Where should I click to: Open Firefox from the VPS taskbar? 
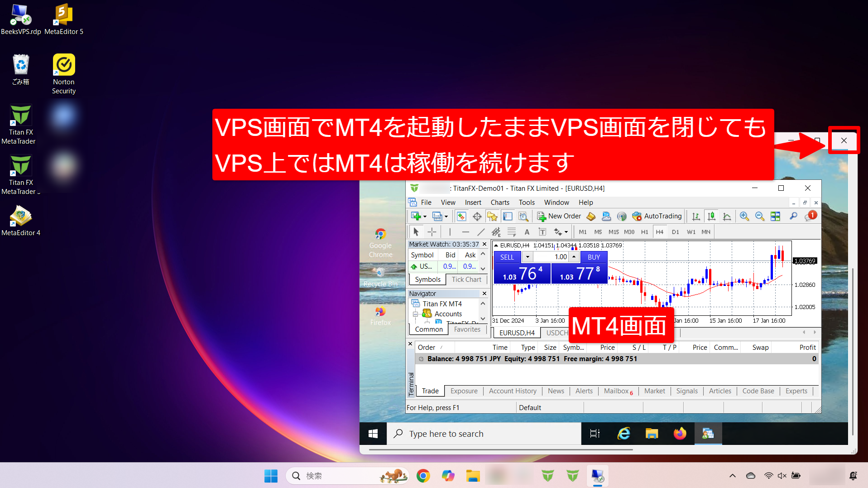pos(679,434)
